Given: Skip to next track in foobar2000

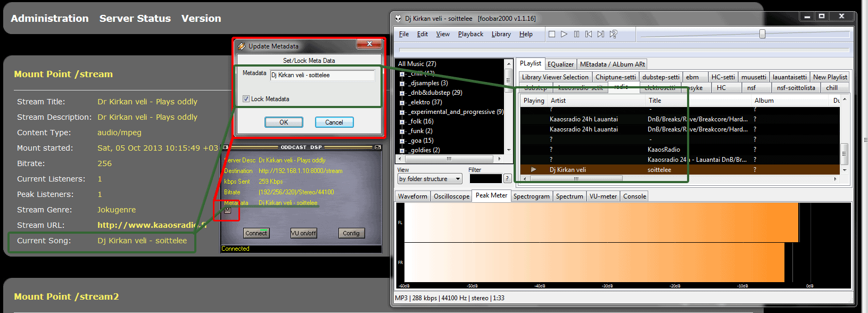Looking at the screenshot, I should [x=601, y=34].
